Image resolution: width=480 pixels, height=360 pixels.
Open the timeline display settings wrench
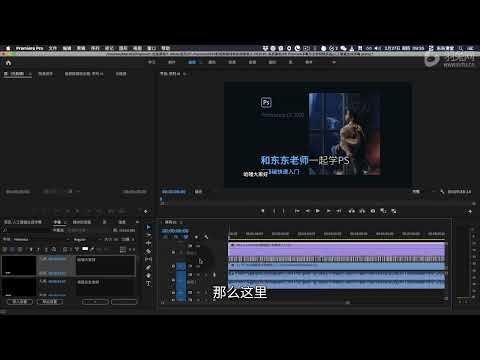206,237
